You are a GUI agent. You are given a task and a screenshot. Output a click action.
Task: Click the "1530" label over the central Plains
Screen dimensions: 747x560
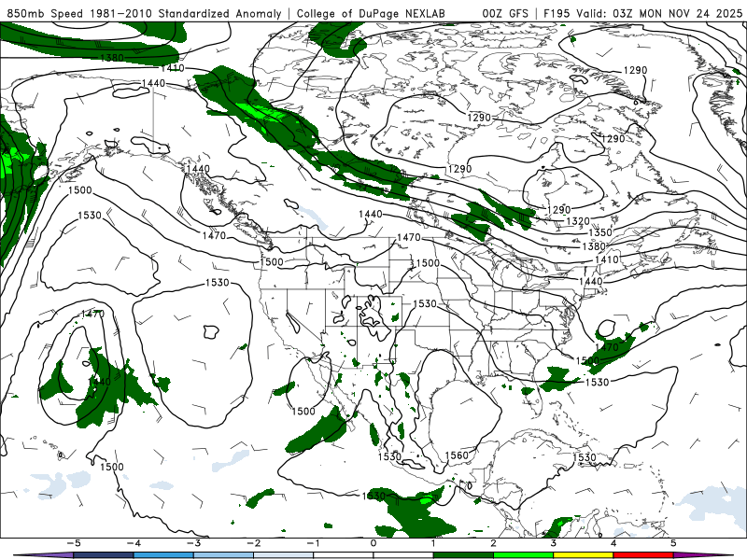tap(425, 303)
